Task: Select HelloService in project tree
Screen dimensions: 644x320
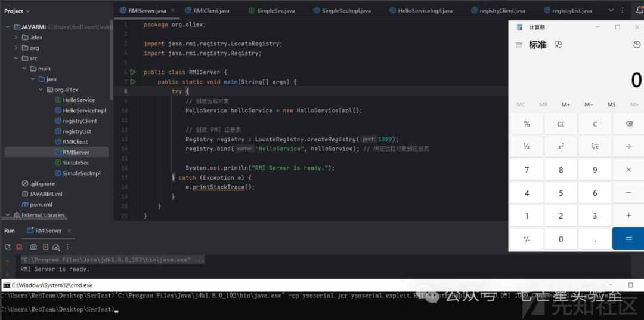Action: click(75, 100)
